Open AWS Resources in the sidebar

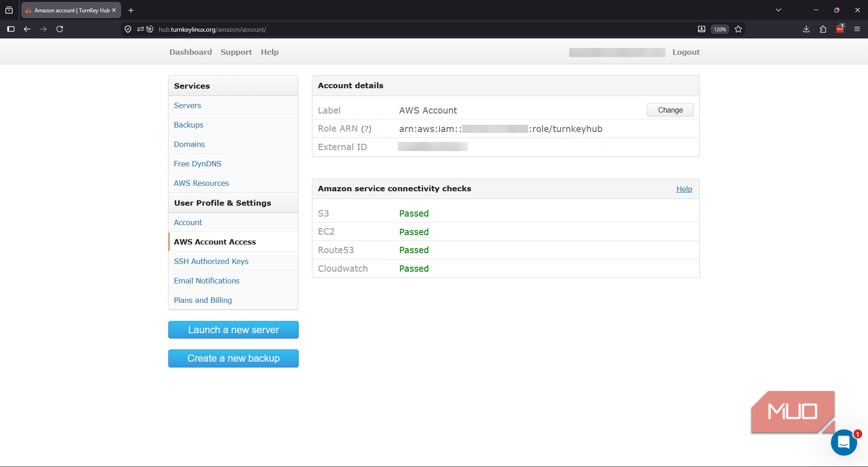point(201,183)
